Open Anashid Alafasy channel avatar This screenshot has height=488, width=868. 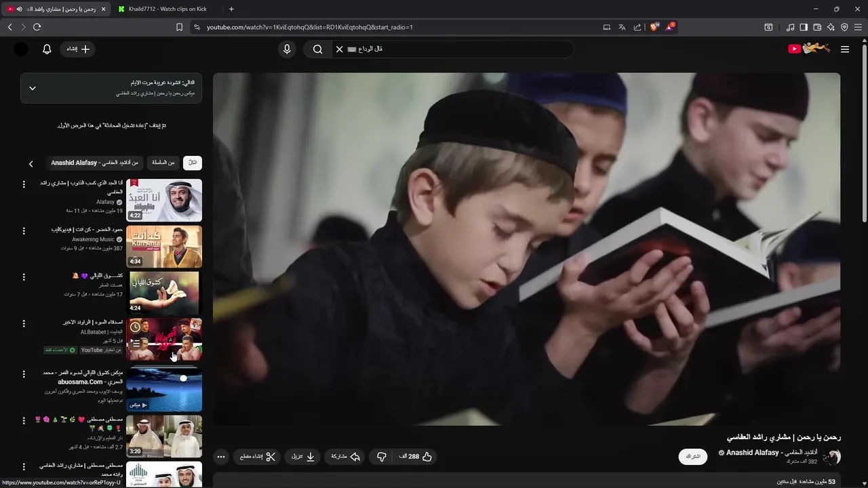[x=831, y=457]
